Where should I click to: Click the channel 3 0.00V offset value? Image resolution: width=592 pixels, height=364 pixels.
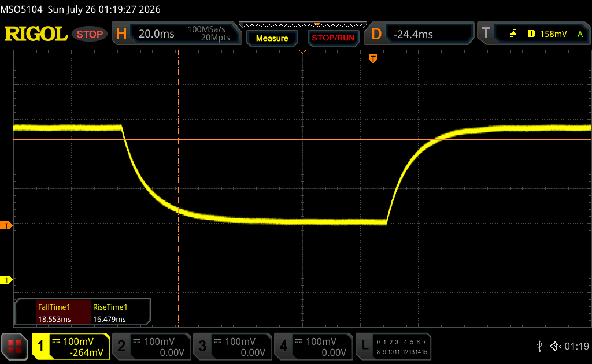(x=253, y=352)
